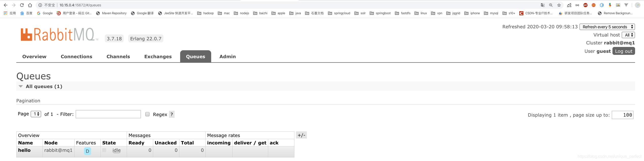The image size is (644, 161).
Task: Click the RabbitMQ logo
Action: tap(59, 35)
